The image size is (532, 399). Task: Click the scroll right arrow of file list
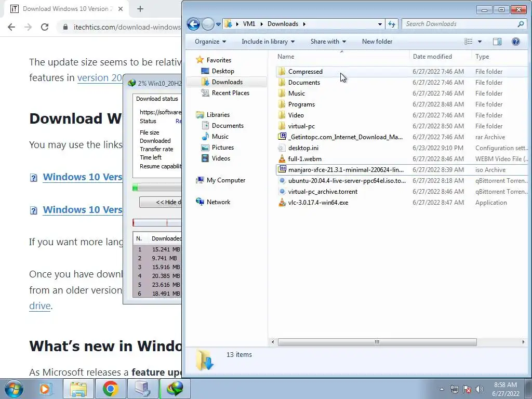(x=523, y=342)
